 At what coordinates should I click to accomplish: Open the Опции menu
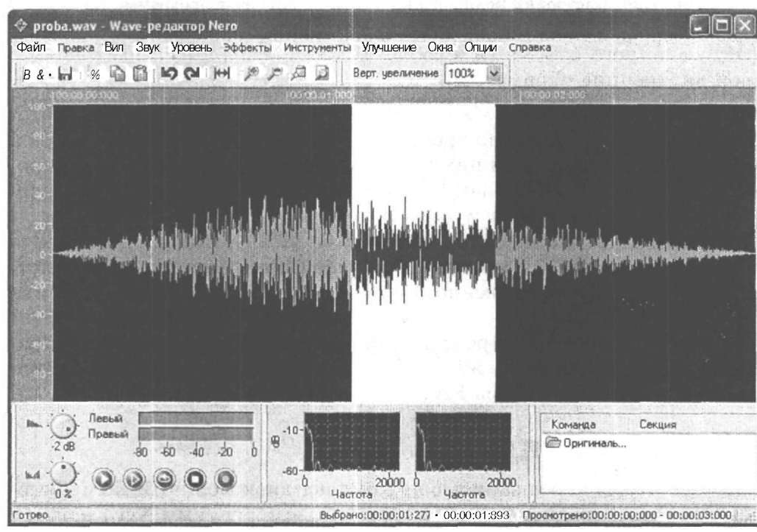480,48
